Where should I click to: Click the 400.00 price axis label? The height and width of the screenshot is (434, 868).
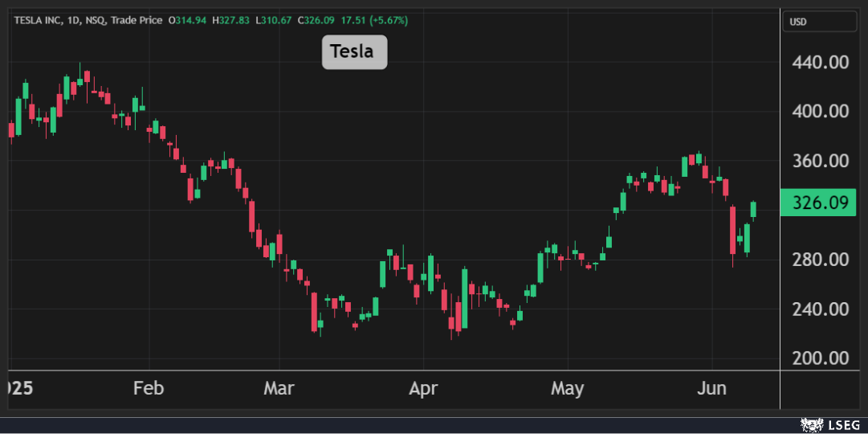point(821,112)
